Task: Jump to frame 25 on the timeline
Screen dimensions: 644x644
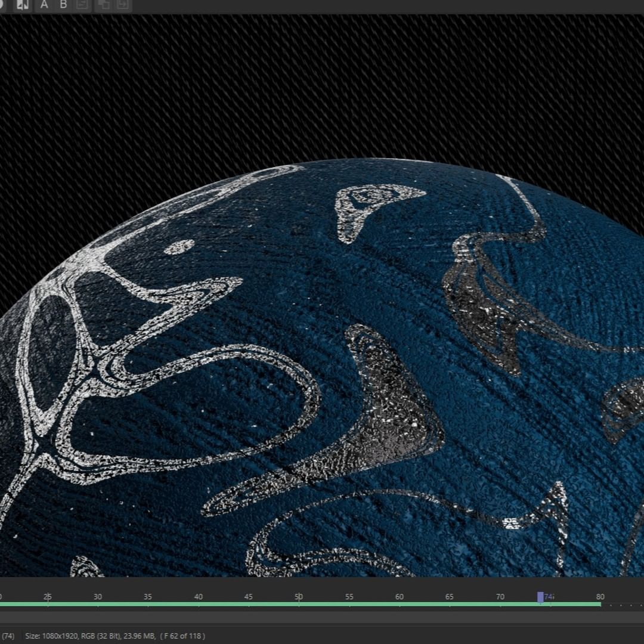Action: pyautogui.click(x=48, y=596)
